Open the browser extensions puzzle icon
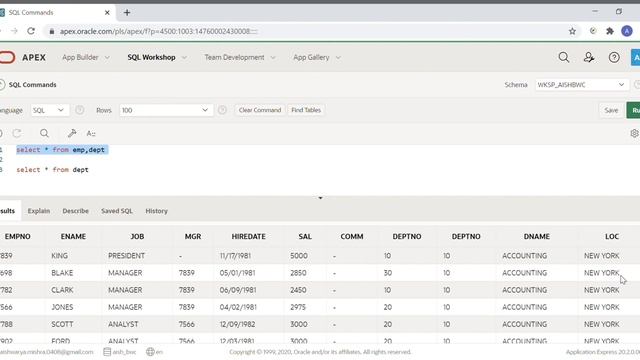Screen dimensions: 640x360 tap(610, 31)
